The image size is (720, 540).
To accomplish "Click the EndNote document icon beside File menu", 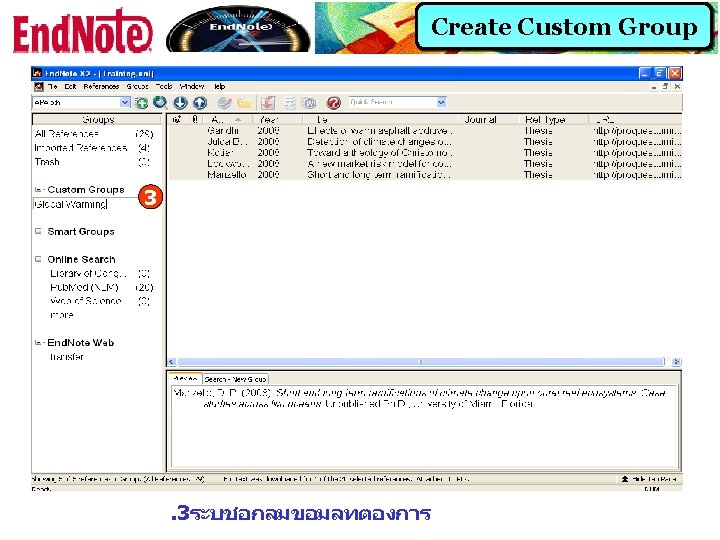I will 39,87.
